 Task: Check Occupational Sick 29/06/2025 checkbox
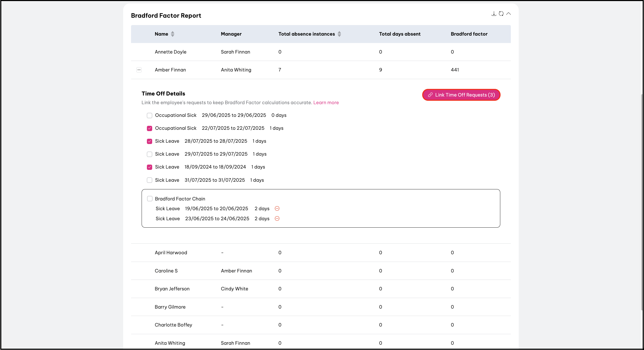(150, 116)
